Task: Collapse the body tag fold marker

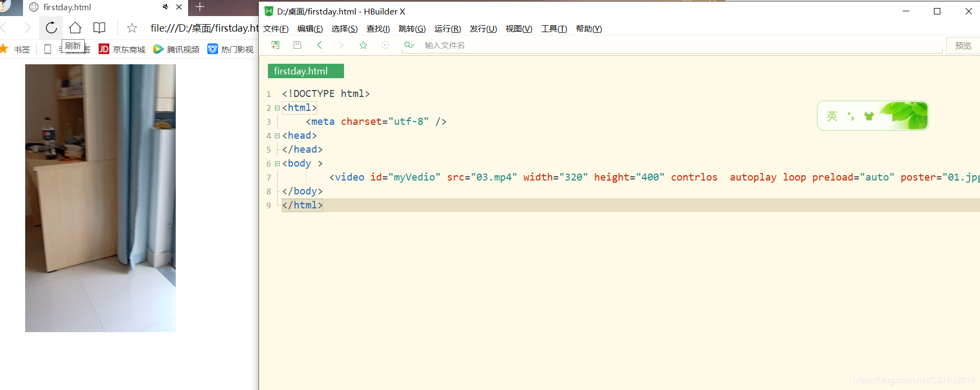Action: tap(277, 163)
